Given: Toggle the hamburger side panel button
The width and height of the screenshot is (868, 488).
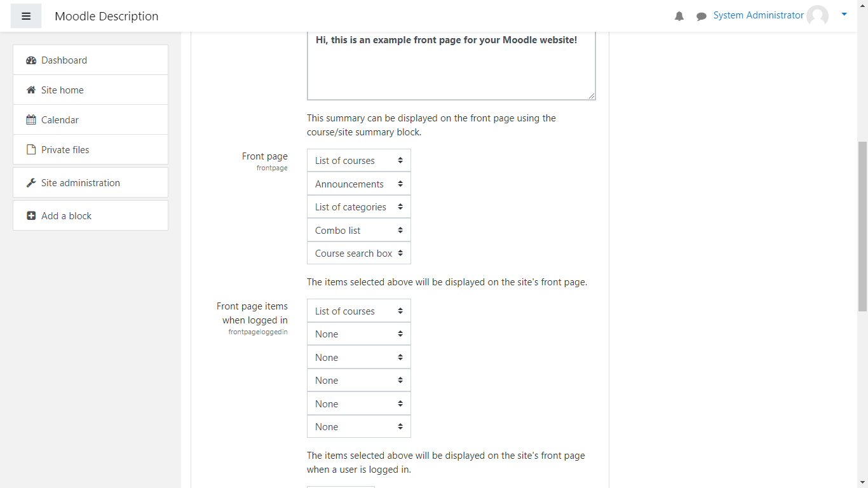Looking at the screenshot, I should pyautogui.click(x=26, y=16).
